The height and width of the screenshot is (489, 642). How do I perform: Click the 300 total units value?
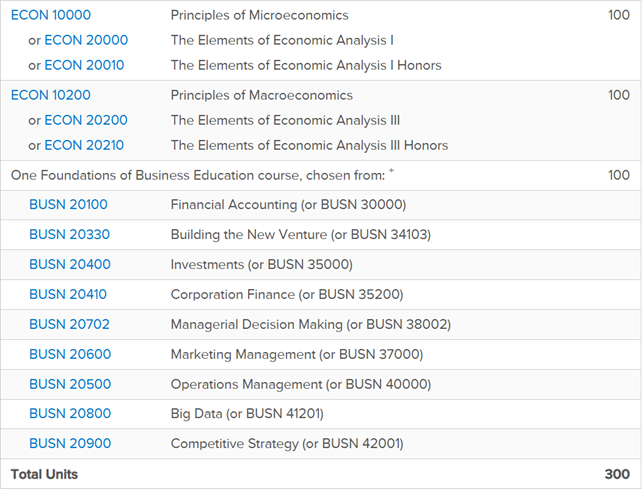pos(618,474)
